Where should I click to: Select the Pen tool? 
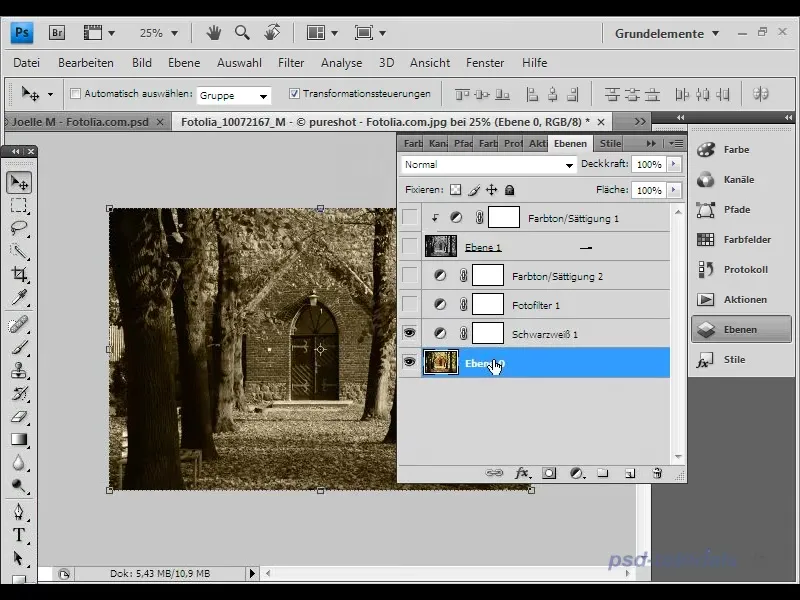pyautogui.click(x=19, y=512)
